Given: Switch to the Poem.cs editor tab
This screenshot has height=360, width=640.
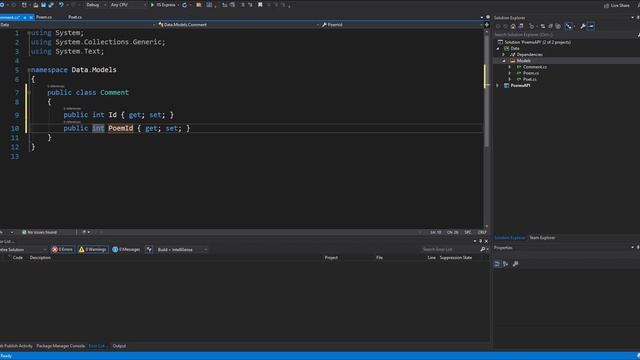Looking at the screenshot, I should coord(44,17).
